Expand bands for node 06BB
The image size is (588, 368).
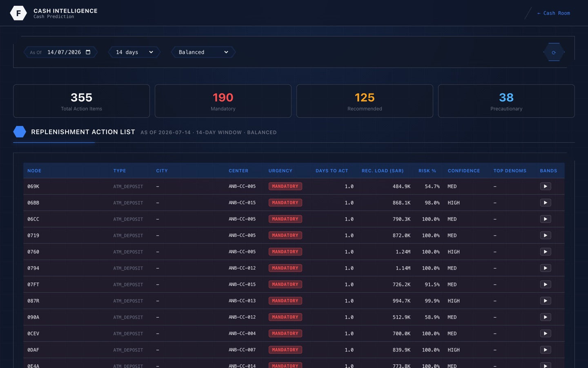point(546,203)
